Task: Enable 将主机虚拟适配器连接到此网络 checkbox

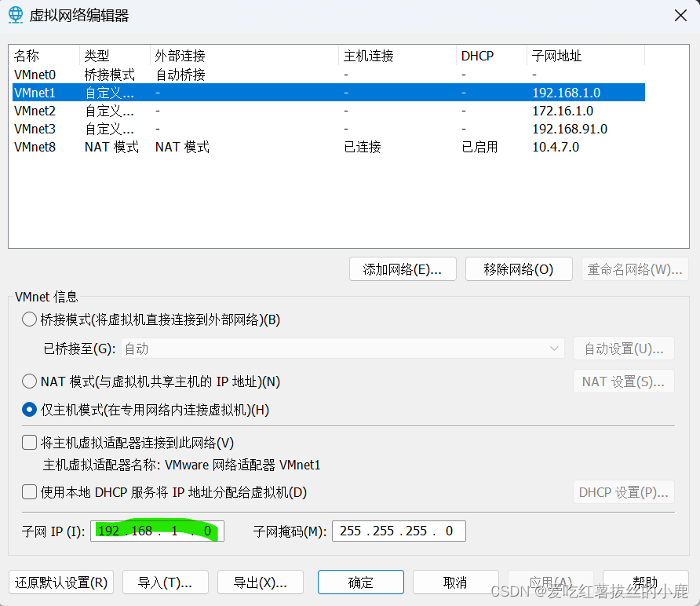Action: (x=30, y=443)
